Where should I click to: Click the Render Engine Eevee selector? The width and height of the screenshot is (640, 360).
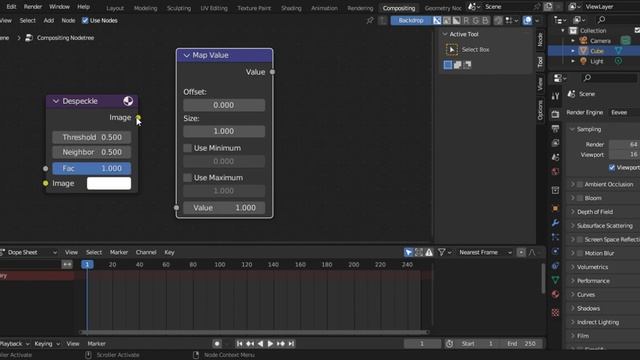[624, 113]
